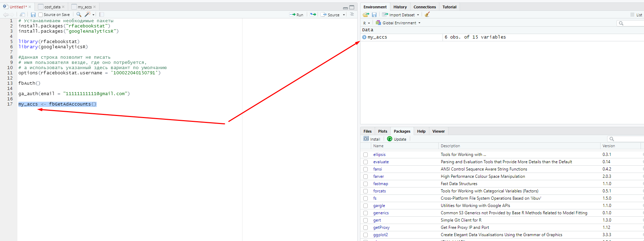Save the current script with the floppy icon
Image resolution: width=644 pixels, height=241 pixels.
[33, 15]
